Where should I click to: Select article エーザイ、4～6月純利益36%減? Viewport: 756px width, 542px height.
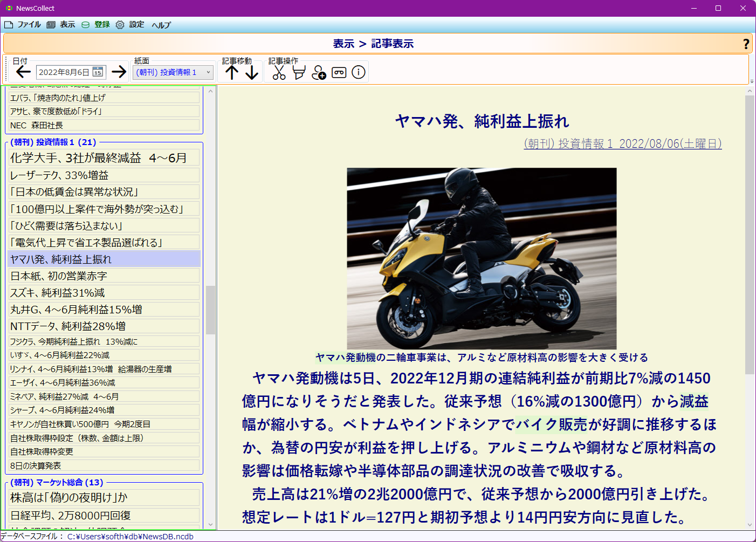tap(104, 382)
